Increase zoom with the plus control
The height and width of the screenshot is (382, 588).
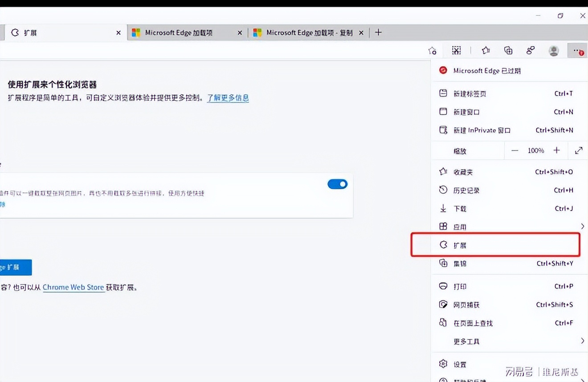(x=556, y=150)
